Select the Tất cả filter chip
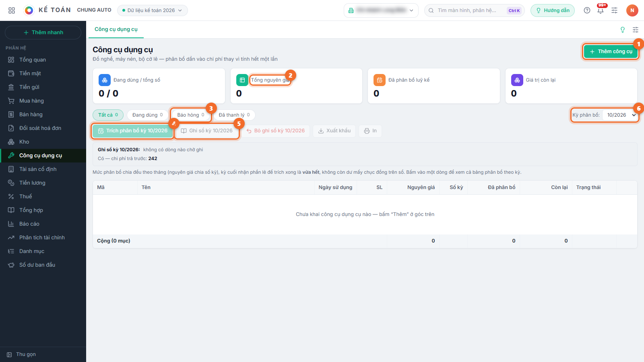Viewport: 644px width, 362px height. [x=108, y=115]
